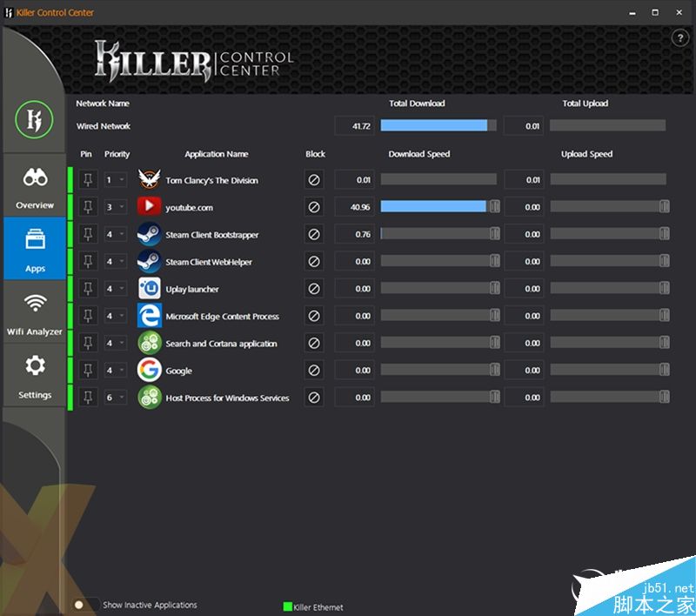Pin Microsoft Edge Content Process
Screen dimensions: 696x616
tap(88, 316)
